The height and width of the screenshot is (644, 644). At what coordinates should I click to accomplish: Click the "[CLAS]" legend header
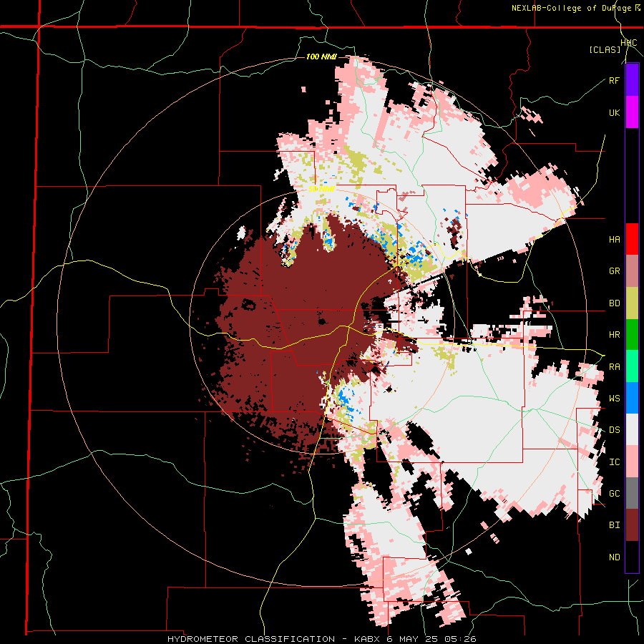(605, 49)
